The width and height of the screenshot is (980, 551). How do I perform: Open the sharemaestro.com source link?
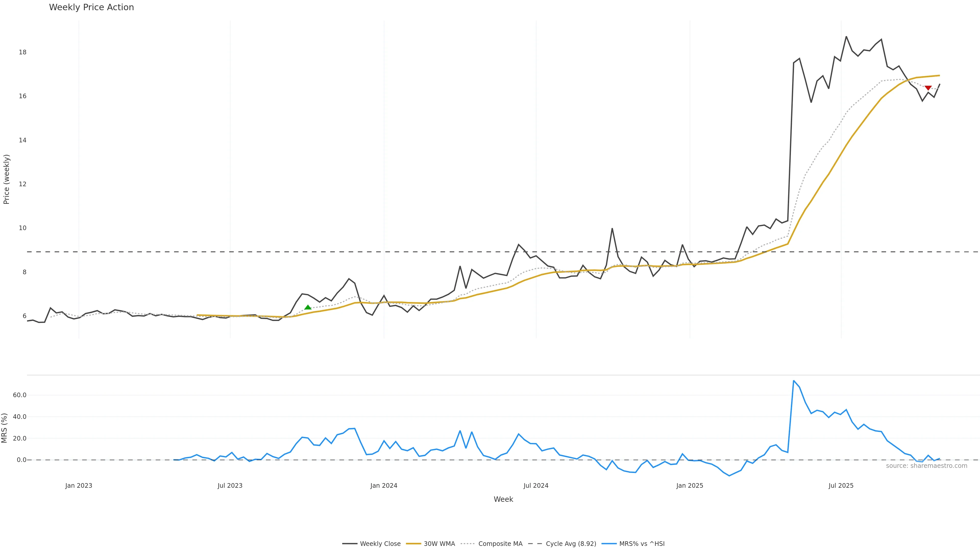point(926,466)
